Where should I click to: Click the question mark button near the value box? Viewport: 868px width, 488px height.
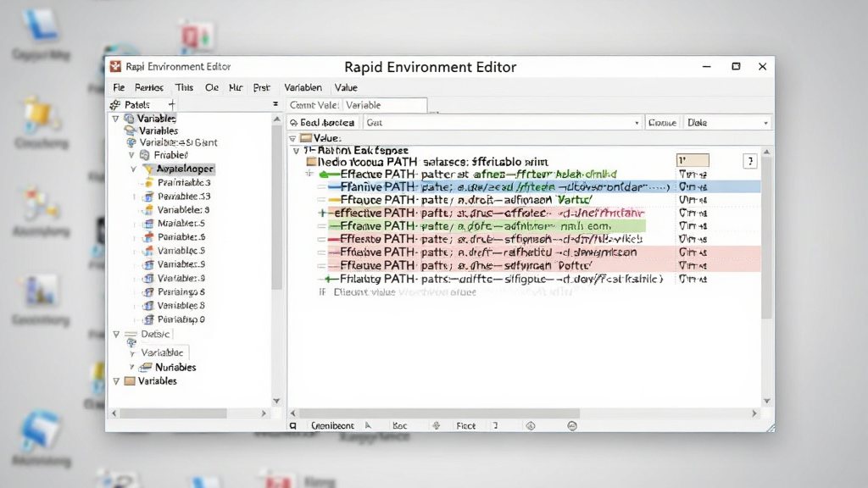(750, 161)
